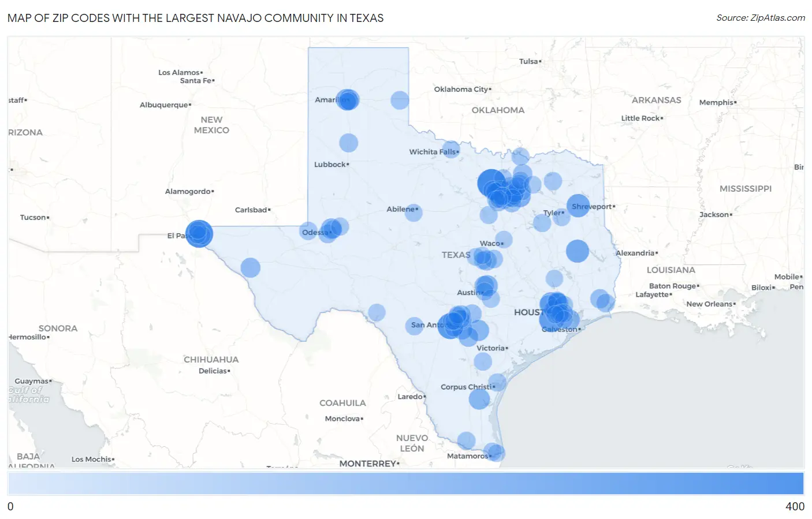Click the bubble south of Victoria
The image size is (812, 519).
(x=483, y=361)
